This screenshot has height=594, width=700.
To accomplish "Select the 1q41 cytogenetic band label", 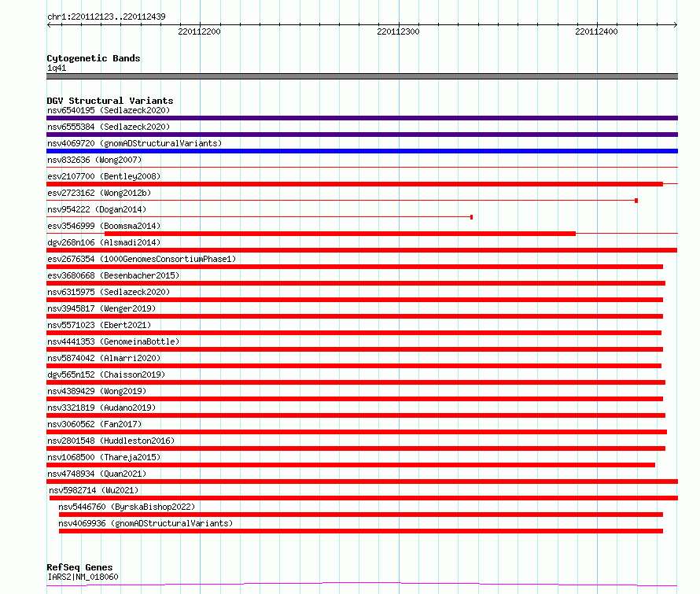I will coord(57,68).
